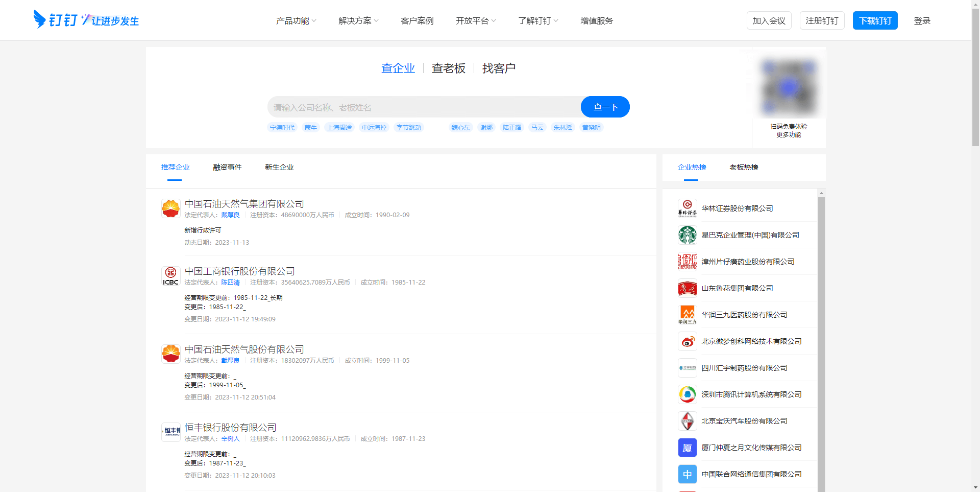Image resolution: width=980 pixels, height=492 pixels.
Task: Click the 华润三九 logo in the sidebar
Action: point(687,315)
